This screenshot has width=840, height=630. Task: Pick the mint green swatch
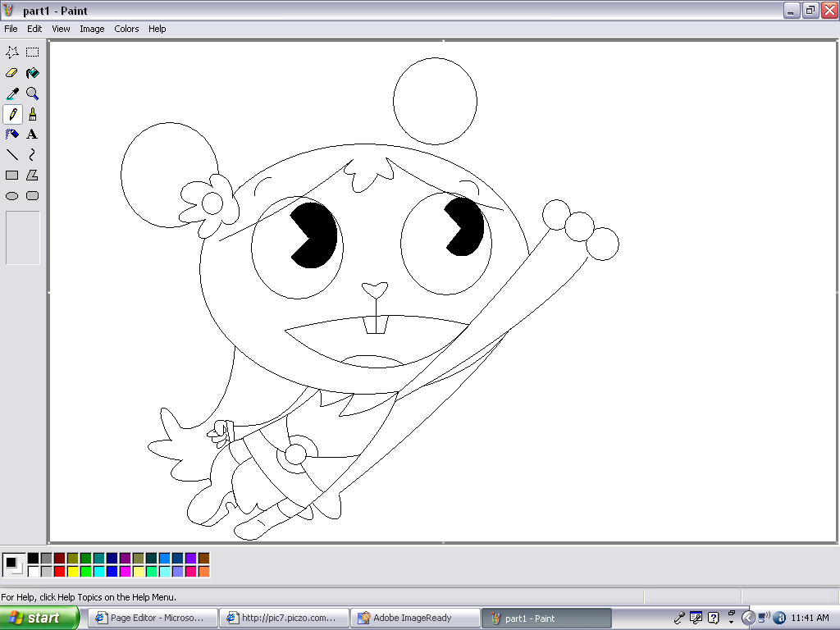(152, 572)
